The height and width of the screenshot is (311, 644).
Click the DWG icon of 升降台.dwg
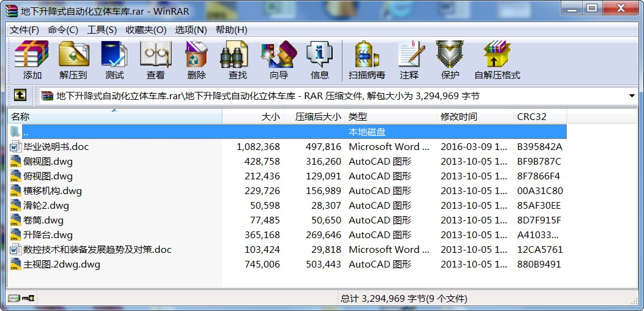coord(15,234)
